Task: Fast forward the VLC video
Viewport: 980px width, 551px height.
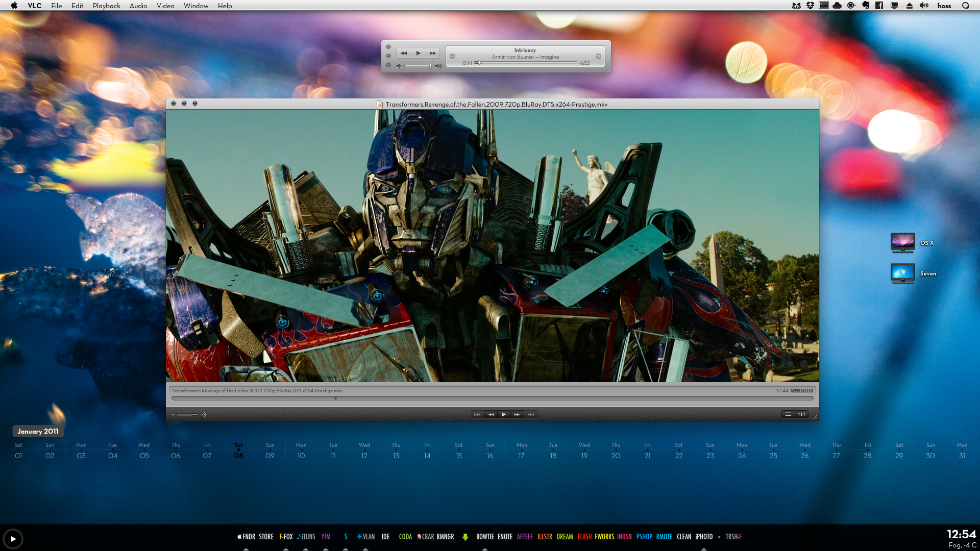Action: tap(517, 414)
